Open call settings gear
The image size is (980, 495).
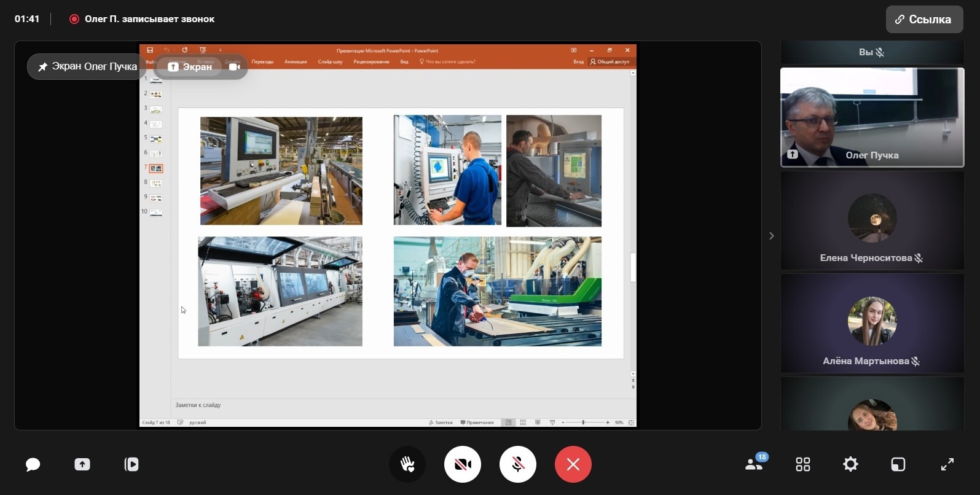(850, 464)
